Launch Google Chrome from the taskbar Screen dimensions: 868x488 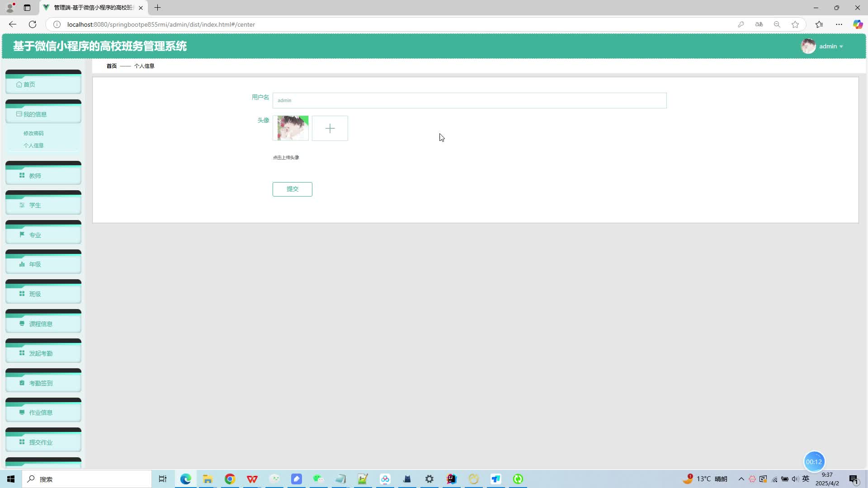click(230, 479)
